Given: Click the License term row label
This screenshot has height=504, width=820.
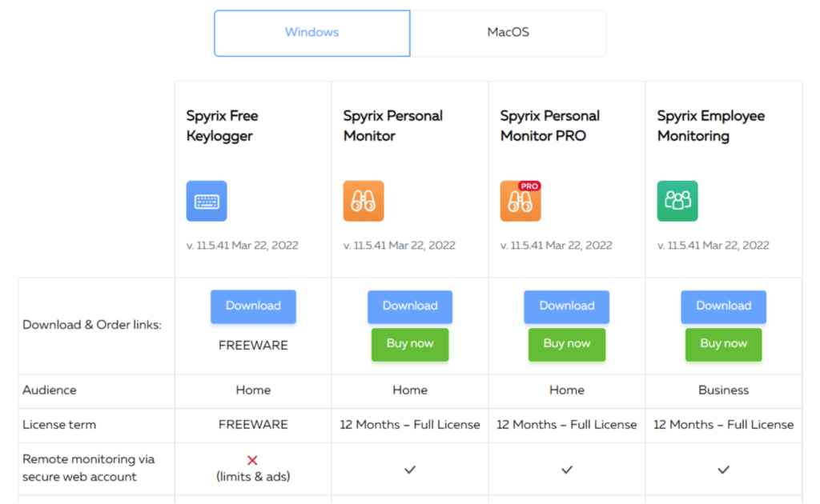Looking at the screenshot, I should [59, 425].
